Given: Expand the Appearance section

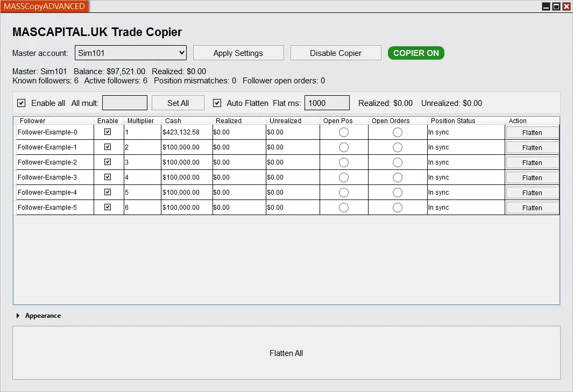Looking at the screenshot, I should pos(18,316).
